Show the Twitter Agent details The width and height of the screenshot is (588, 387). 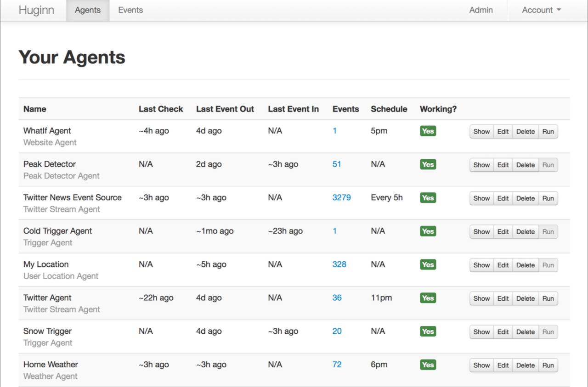point(481,298)
